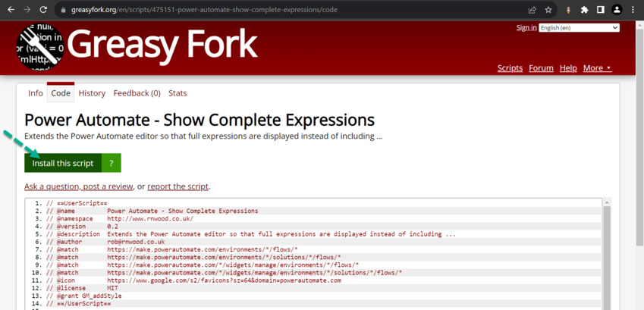
Task: Toggle the browser side panel icon
Action: coord(601,10)
